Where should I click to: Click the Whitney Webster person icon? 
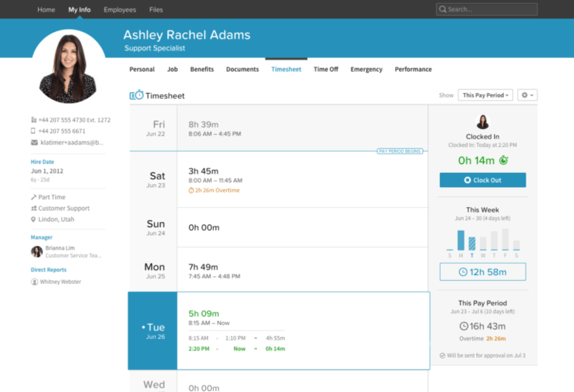pyautogui.click(x=34, y=282)
